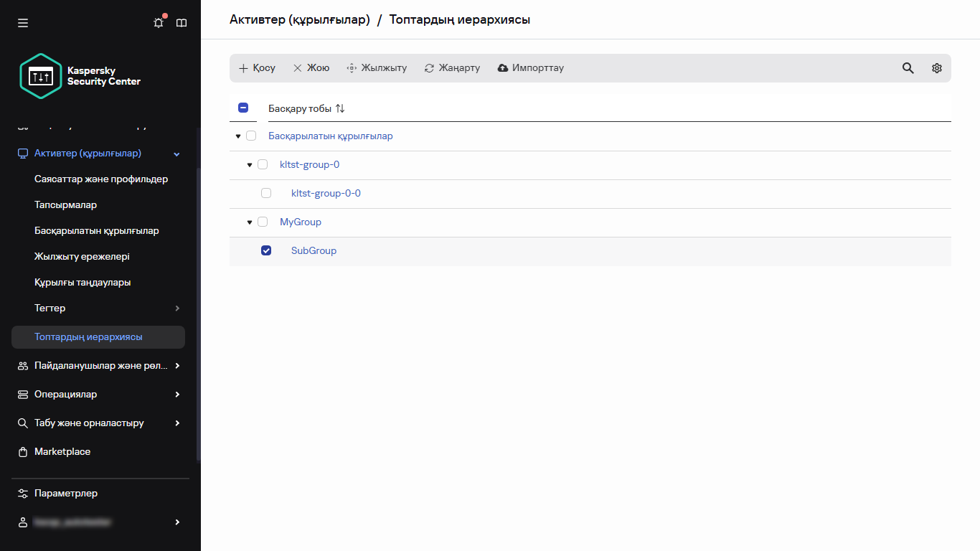Click the Жаңарту refresh button
Viewport: 980px width, 551px height.
[x=452, y=67]
